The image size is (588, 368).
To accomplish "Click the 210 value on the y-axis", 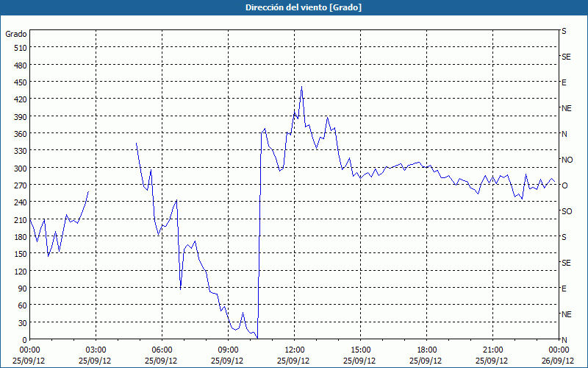I will pyautogui.click(x=21, y=219).
